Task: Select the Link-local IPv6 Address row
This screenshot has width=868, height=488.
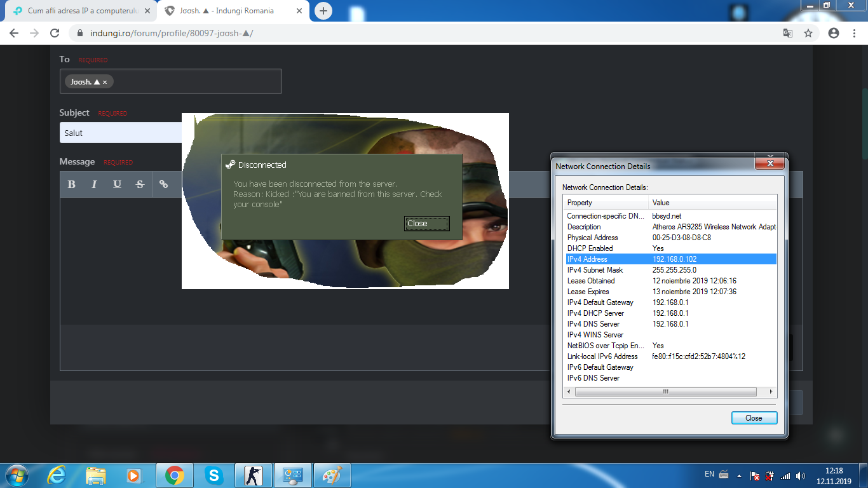Action: point(671,356)
